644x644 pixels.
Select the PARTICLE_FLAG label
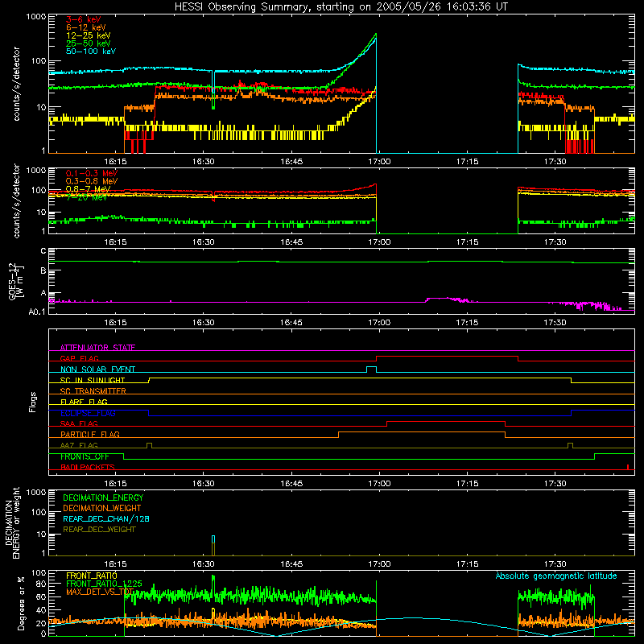pos(90,434)
